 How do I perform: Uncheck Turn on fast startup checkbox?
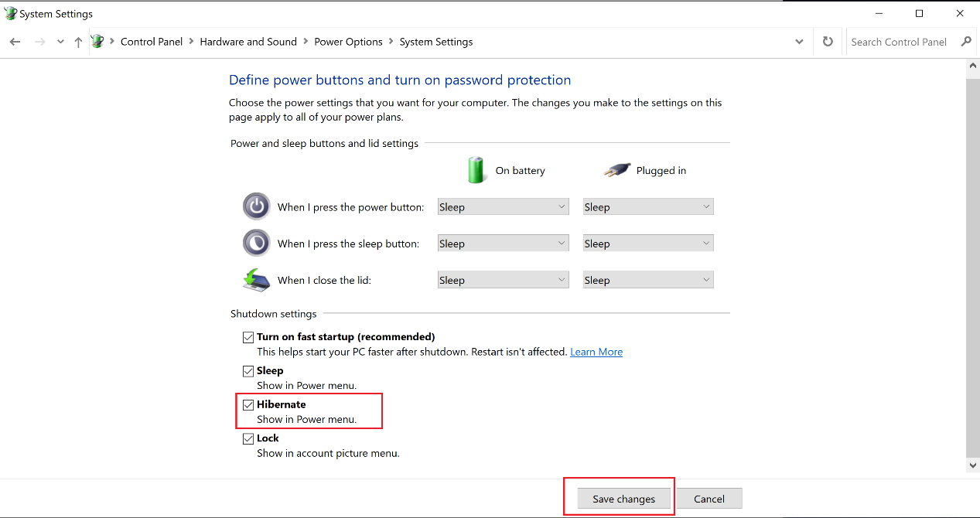click(248, 337)
